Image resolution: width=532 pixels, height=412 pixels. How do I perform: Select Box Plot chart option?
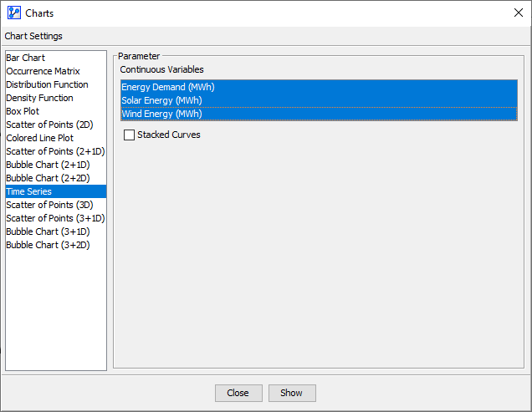click(x=23, y=111)
